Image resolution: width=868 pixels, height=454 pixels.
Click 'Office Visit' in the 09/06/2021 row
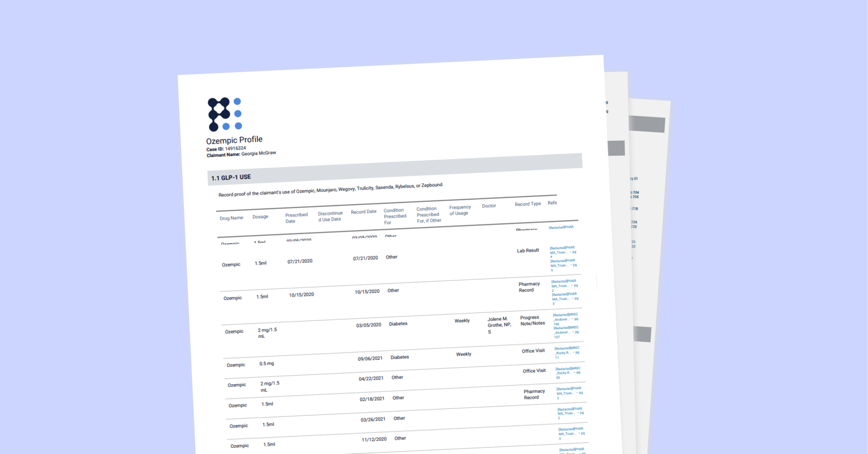click(533, 351)
